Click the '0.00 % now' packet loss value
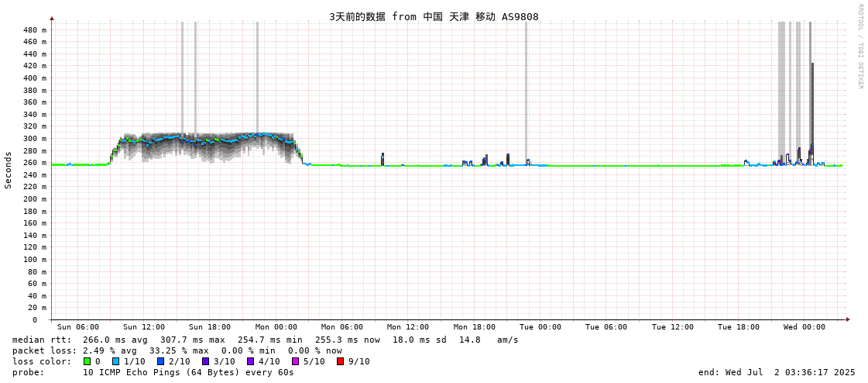 (316, 351)
